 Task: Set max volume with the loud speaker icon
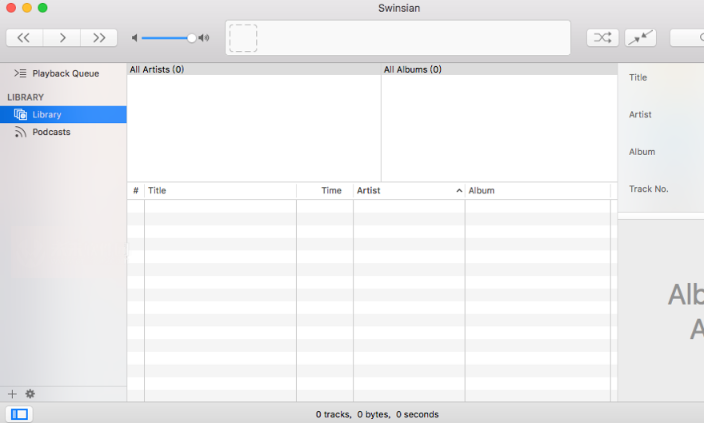[x=204, y=38]
